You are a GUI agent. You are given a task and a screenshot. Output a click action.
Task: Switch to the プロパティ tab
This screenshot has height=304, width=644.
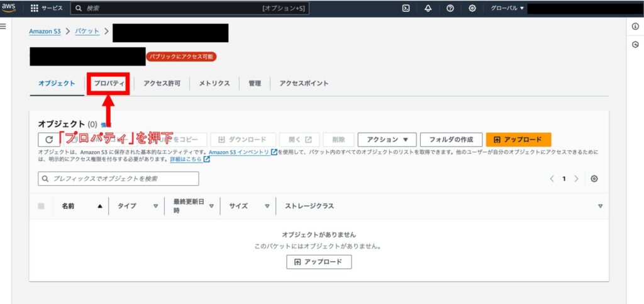(x=108, y=83)
